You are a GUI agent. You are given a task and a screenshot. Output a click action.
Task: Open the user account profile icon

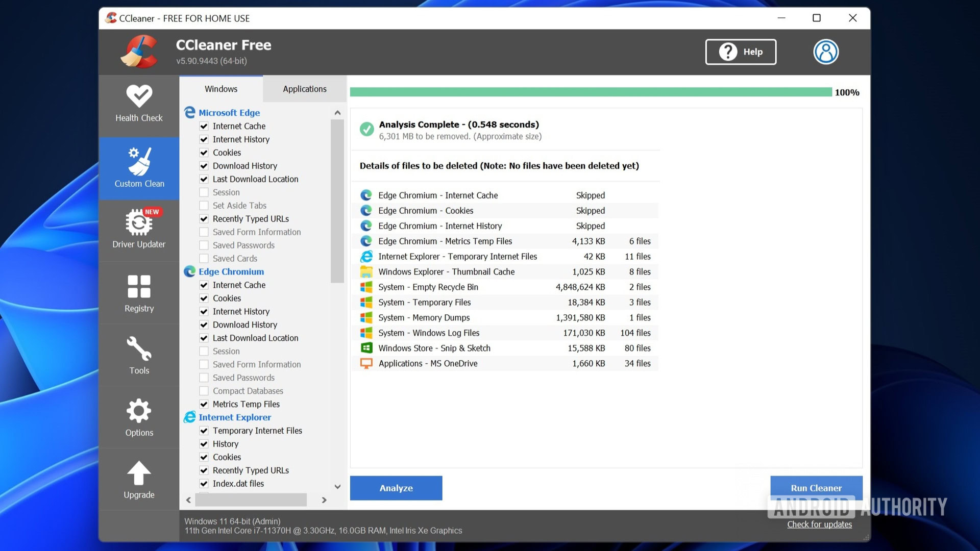[x=826, y=52]
